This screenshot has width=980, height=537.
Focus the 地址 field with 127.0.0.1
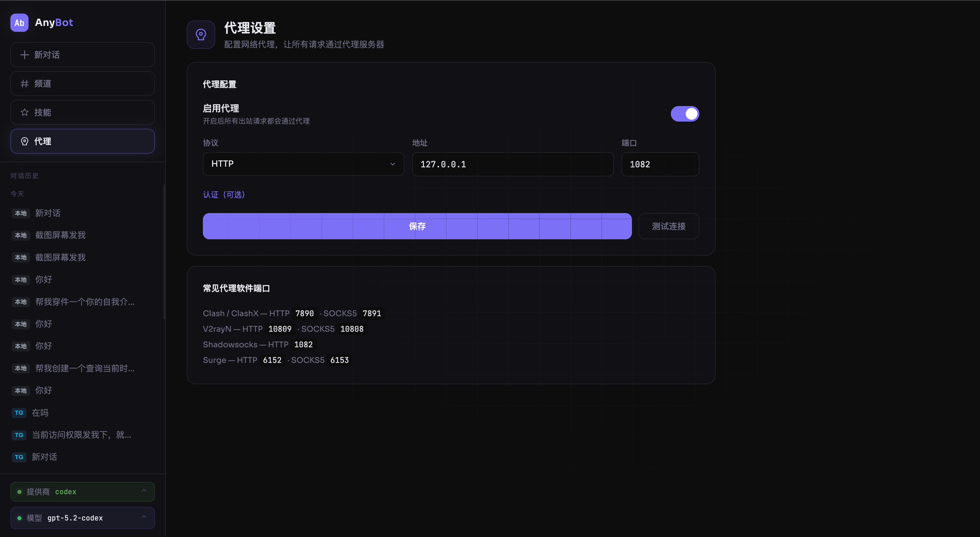point(512,164)
